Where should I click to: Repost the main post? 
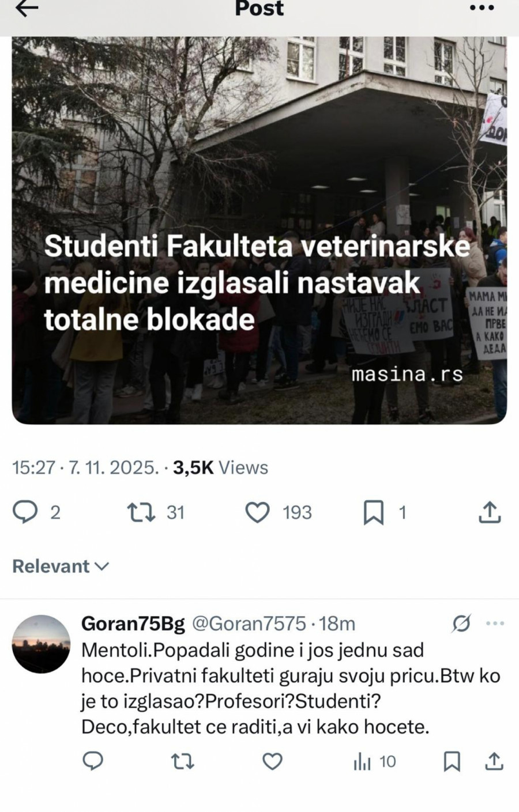coord(141,512)
